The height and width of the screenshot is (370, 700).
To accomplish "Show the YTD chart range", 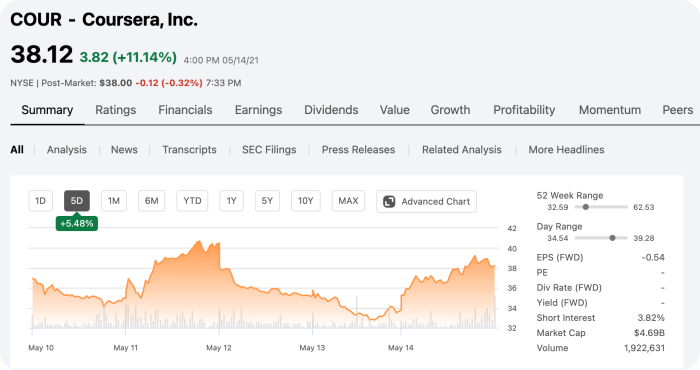I will [192, 201].
